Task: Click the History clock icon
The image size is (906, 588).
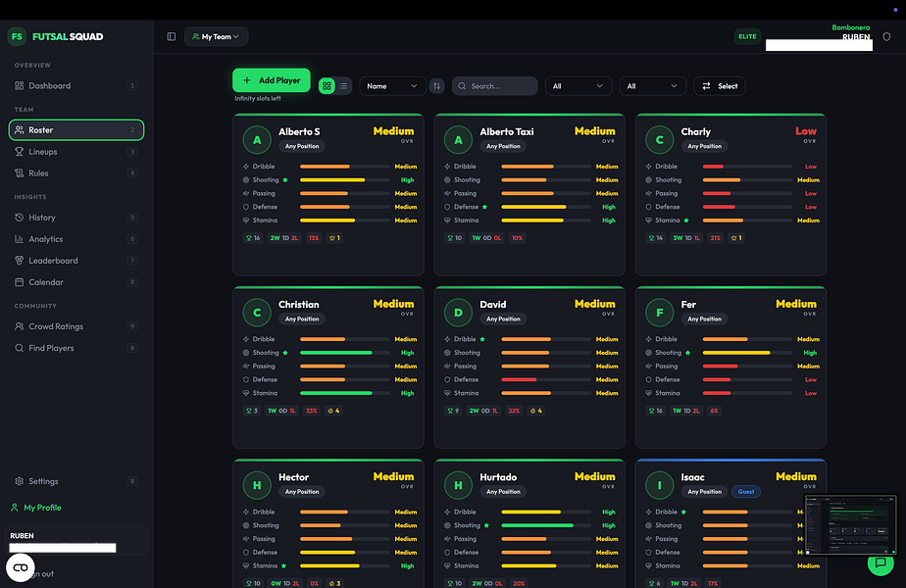Action: click(x=19, y=218)
